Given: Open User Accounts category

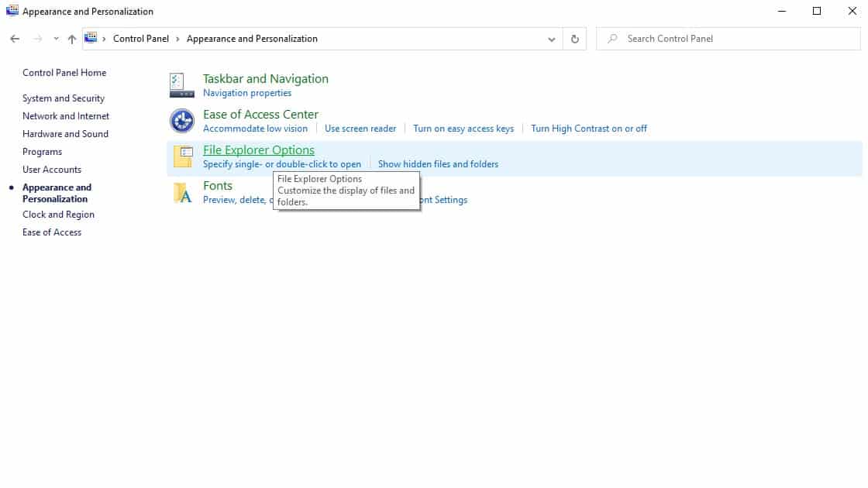Looking at the screenshot, I should [x=51, y=170].
